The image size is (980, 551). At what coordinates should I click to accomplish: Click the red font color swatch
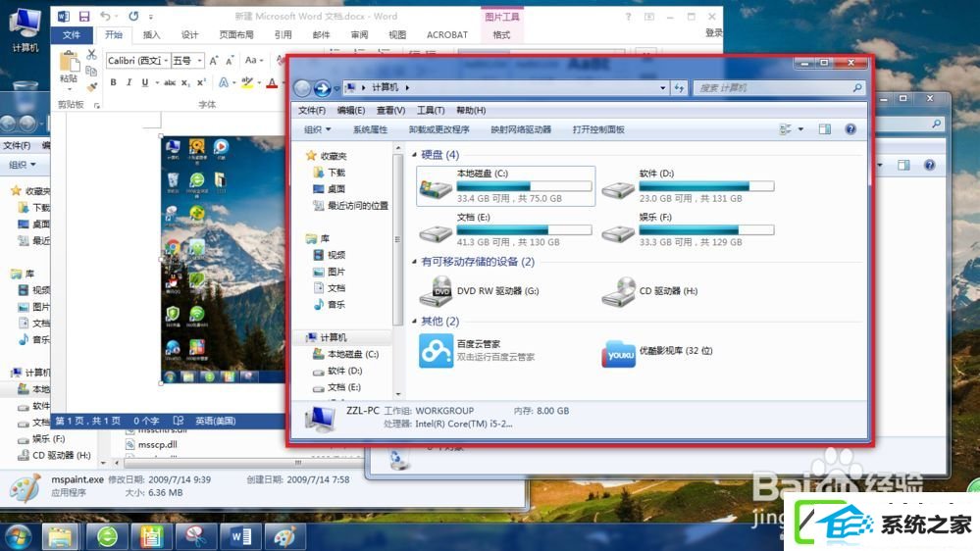click(272, 82)
